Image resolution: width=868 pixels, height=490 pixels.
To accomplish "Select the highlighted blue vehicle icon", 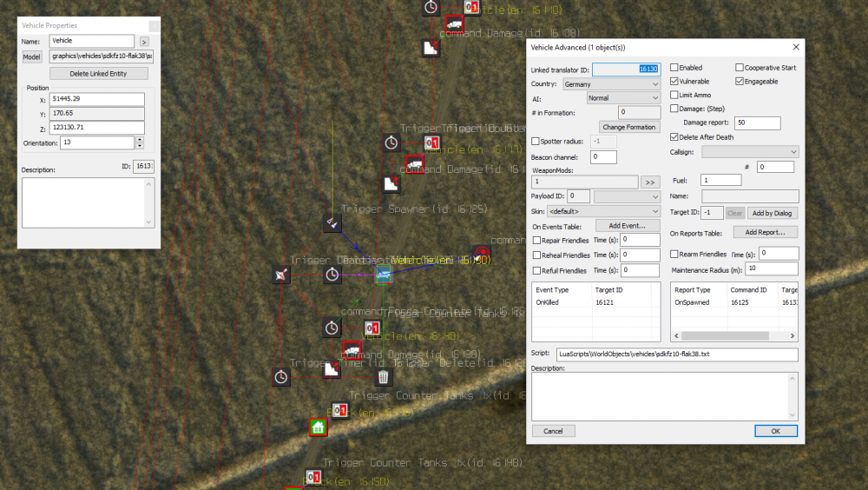I will tap(384, 275).
